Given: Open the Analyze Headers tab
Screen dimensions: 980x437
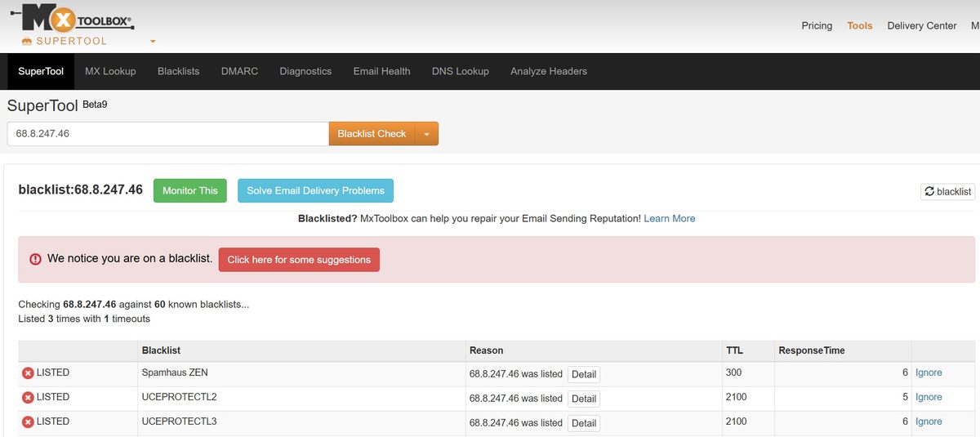Looking at the screenshot, I should point(549,71).
